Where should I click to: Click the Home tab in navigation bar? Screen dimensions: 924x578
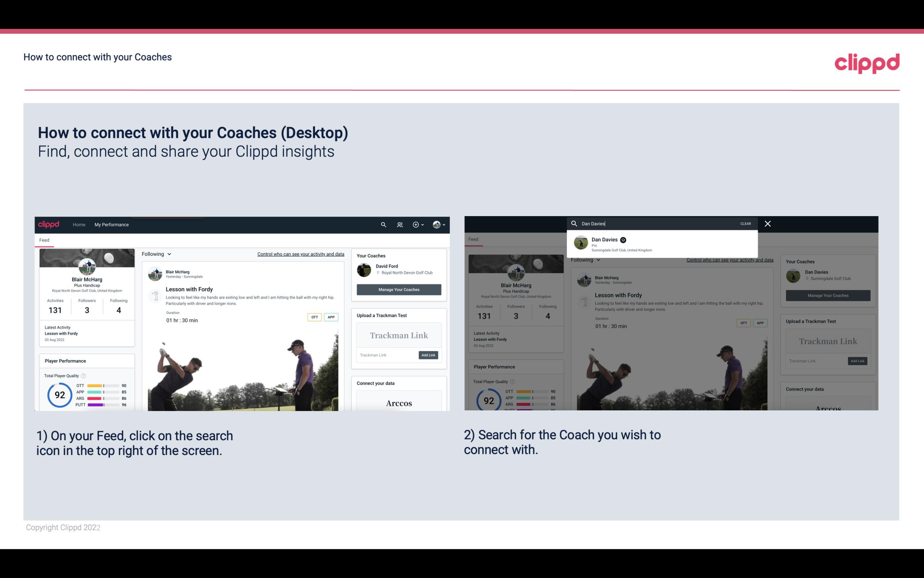[79, 224]
